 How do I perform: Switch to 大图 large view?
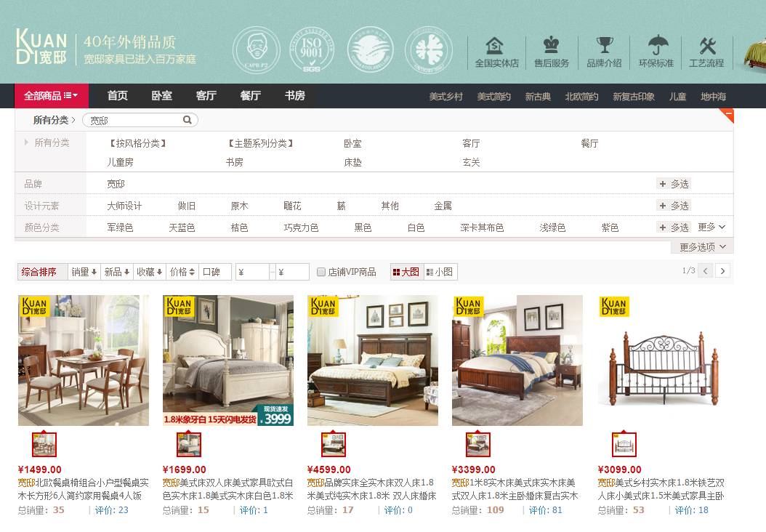(x=406, y=272)
